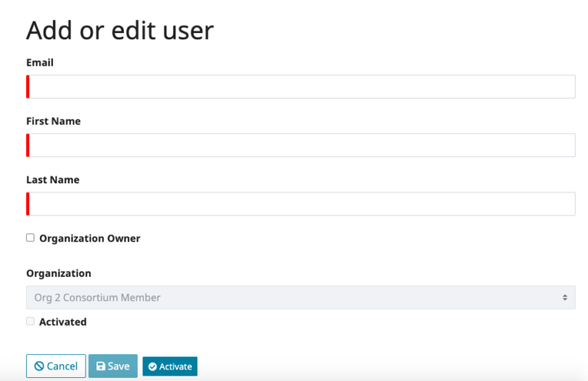Click the floppy disk Save icon
This screenshot has width=588, height=381.
(x=100, y=366)
